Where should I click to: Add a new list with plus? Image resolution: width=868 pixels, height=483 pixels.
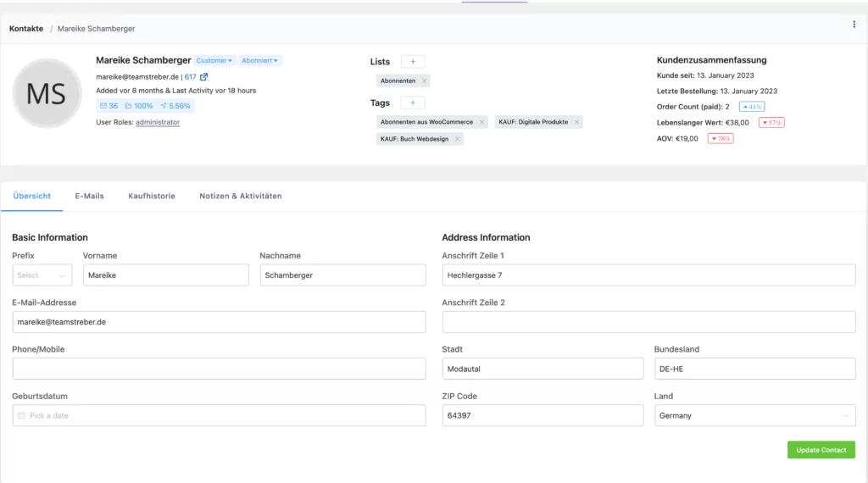413,61
